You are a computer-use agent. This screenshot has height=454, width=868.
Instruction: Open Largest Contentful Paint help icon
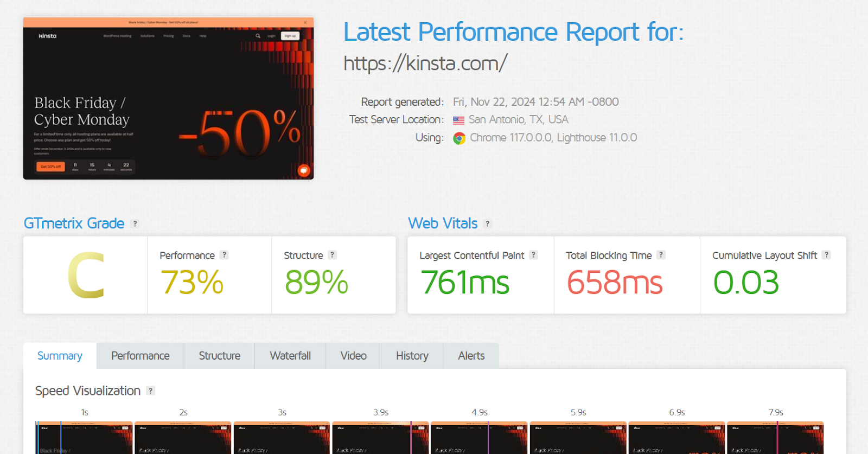(534, 255)
